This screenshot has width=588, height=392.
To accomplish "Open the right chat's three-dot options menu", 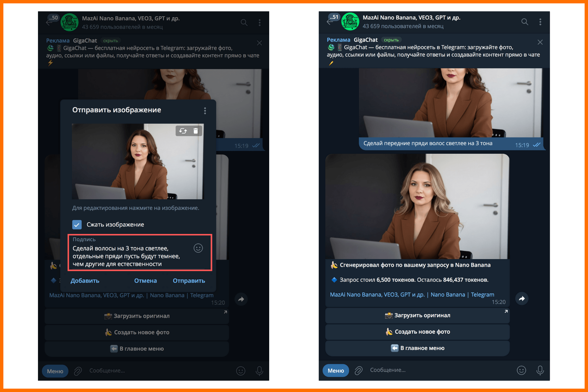I will 540,22.
